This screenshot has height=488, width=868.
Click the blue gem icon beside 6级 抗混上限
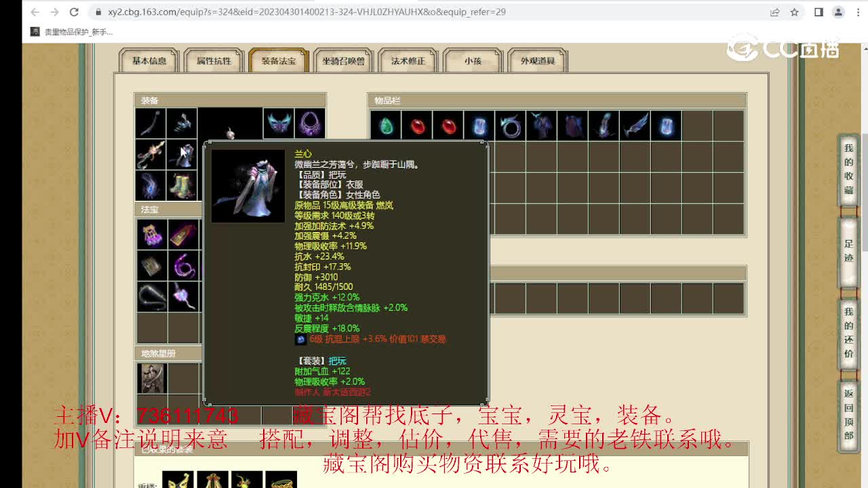point(300,339)
